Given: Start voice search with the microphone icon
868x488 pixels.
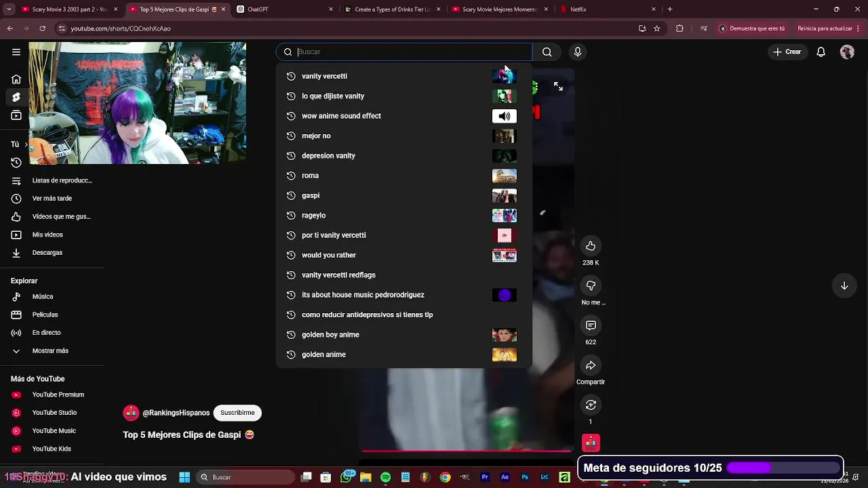Looking at the screenshot, I should coord(578,52).
